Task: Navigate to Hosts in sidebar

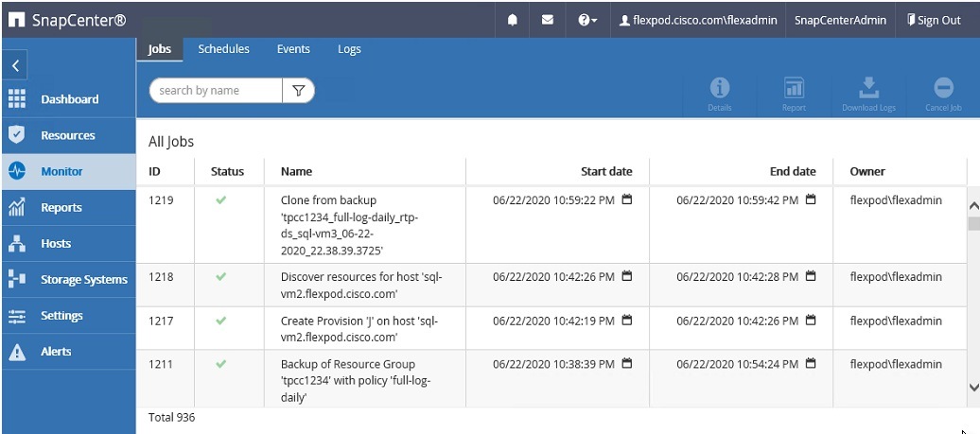Action: tap(69, 244)
